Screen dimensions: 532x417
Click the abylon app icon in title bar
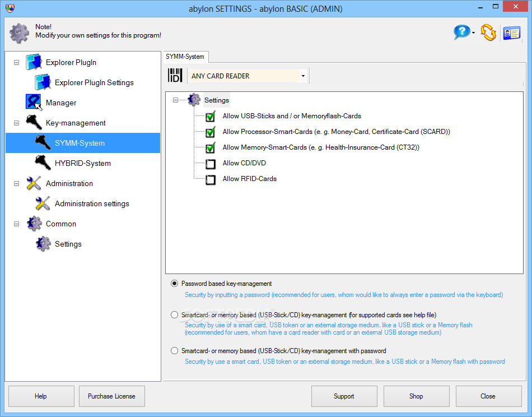(x=10, y=8)
